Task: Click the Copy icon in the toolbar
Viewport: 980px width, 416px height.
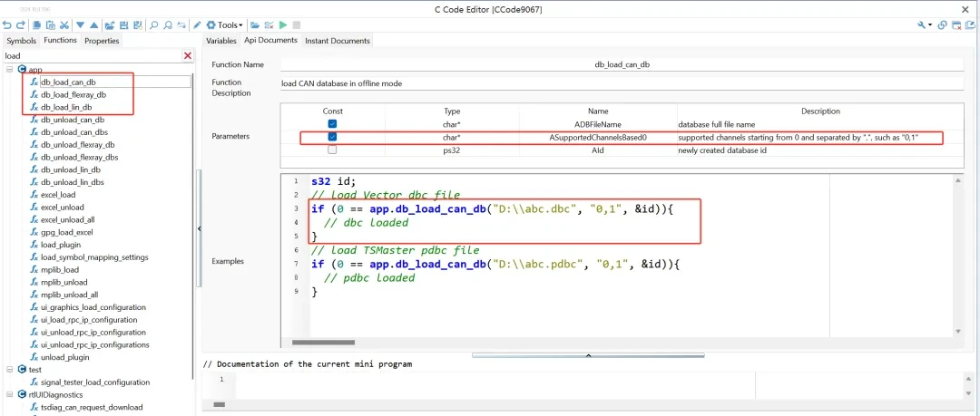Action: [x=37, y=25]
